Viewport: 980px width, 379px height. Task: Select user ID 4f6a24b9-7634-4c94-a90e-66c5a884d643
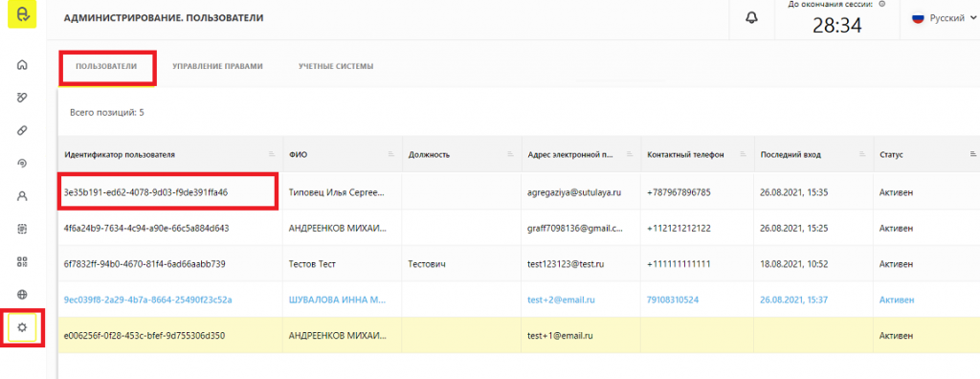pos(146,229)
